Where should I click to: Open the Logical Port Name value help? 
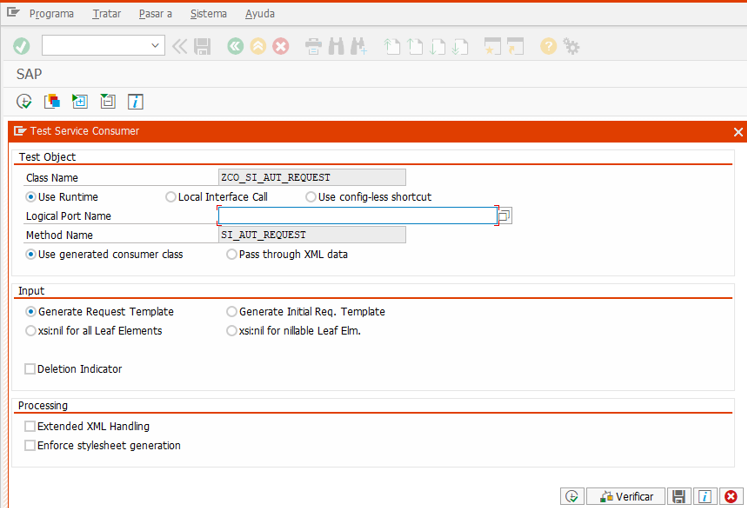(x=505, y=216)
